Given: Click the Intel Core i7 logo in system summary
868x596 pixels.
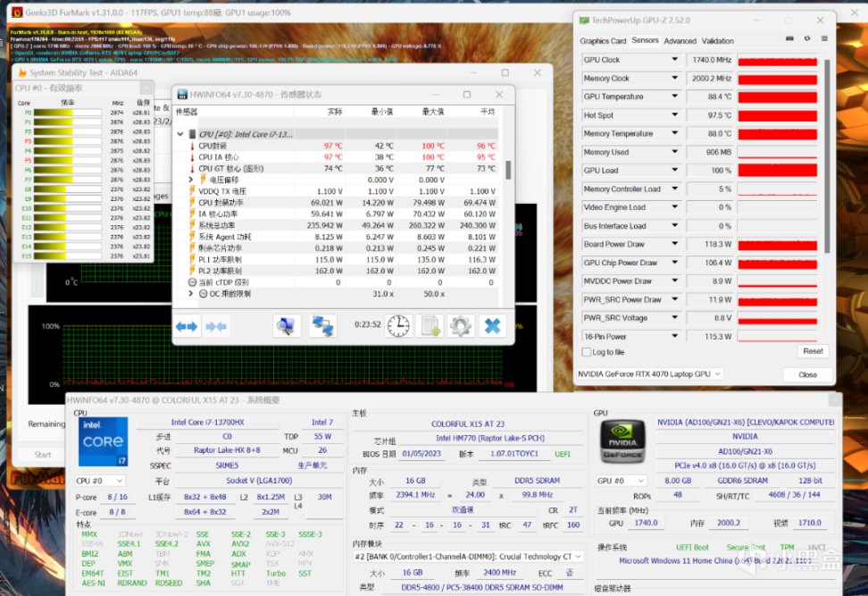Looking at the screenshot, I should (x=103, y=441).
